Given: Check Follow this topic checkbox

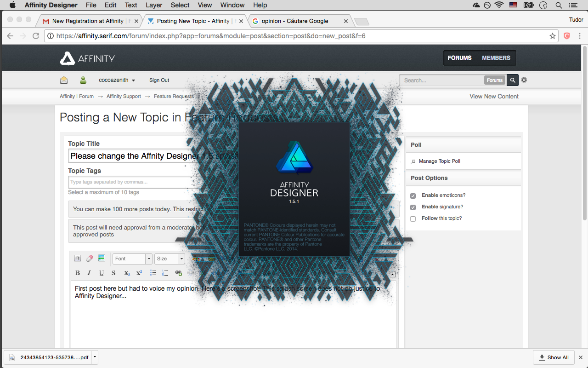Looking at the screenshot, I should [x=413, y=218].
